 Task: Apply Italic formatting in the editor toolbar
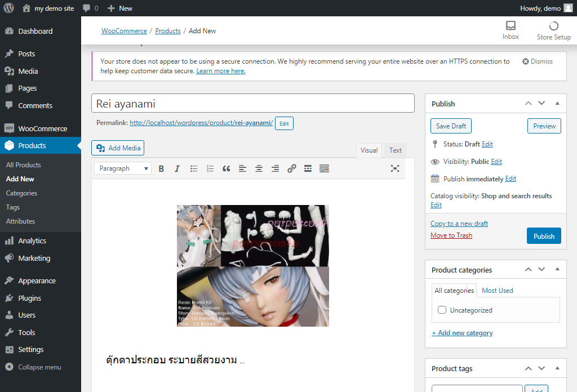coord(177,168)
